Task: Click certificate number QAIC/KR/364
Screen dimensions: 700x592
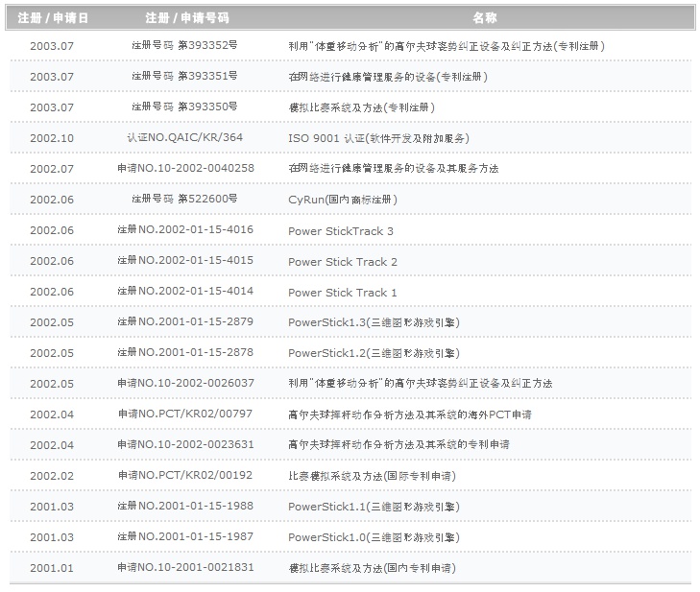Action: click(184, 137)
